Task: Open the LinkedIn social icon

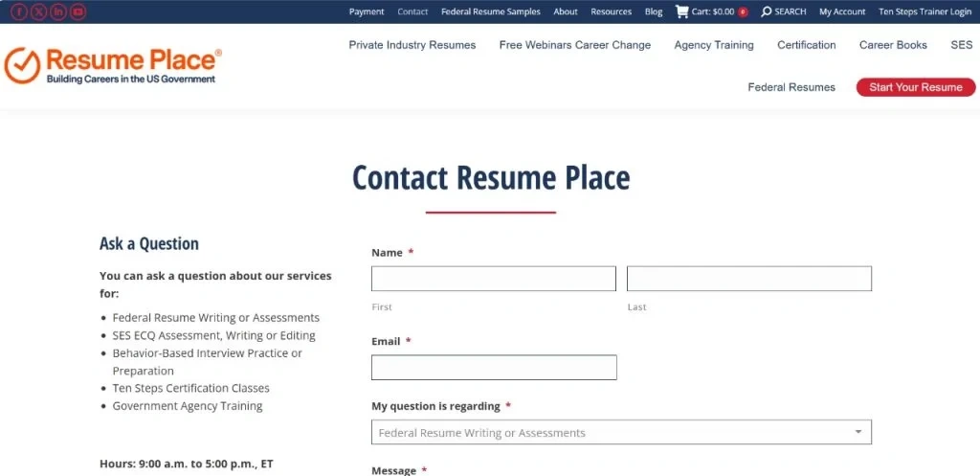Action: (x=58, y=11)
